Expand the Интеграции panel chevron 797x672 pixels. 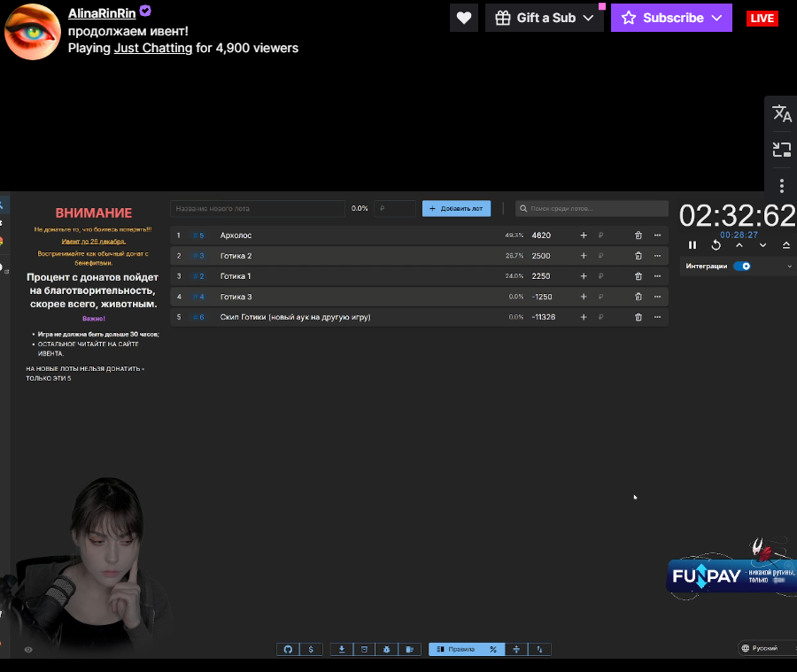(789, 266)
